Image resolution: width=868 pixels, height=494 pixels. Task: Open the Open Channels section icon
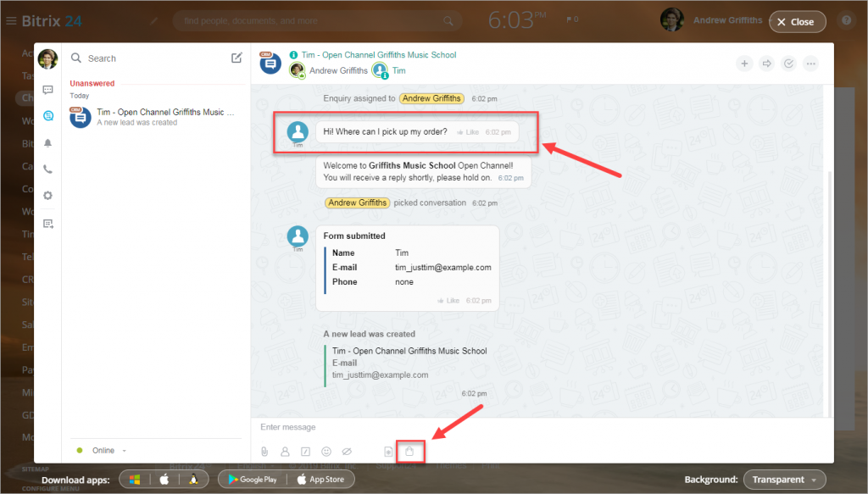pos(48,115)
